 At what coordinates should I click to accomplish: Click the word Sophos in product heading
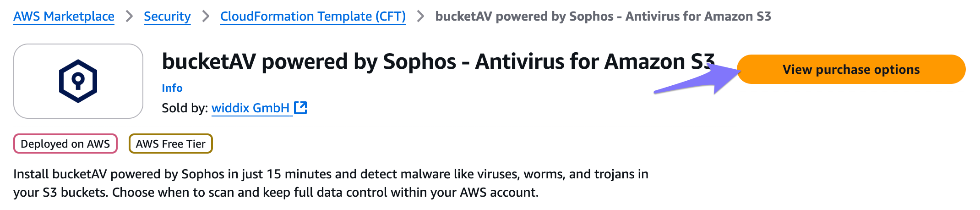point(419,62)
